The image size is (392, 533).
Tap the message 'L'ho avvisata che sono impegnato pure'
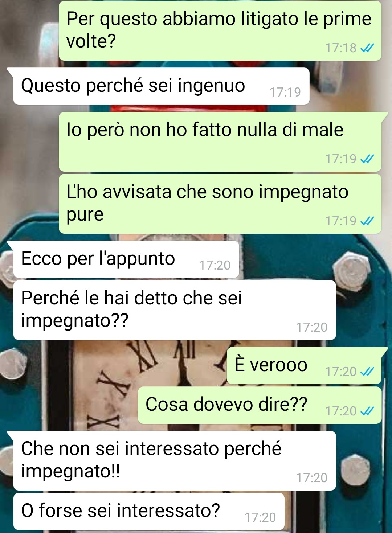(x=220, y=204)
